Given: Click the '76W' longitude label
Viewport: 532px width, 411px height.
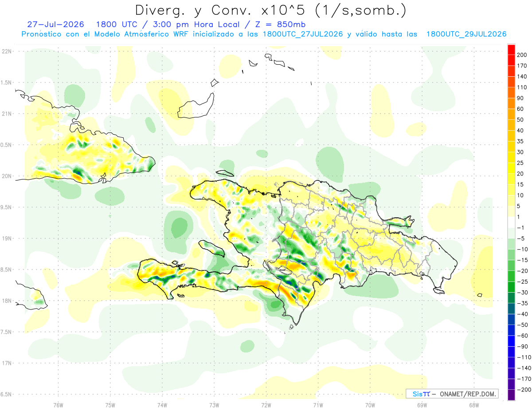Looking at the screenshot, I should click(58, 405).
